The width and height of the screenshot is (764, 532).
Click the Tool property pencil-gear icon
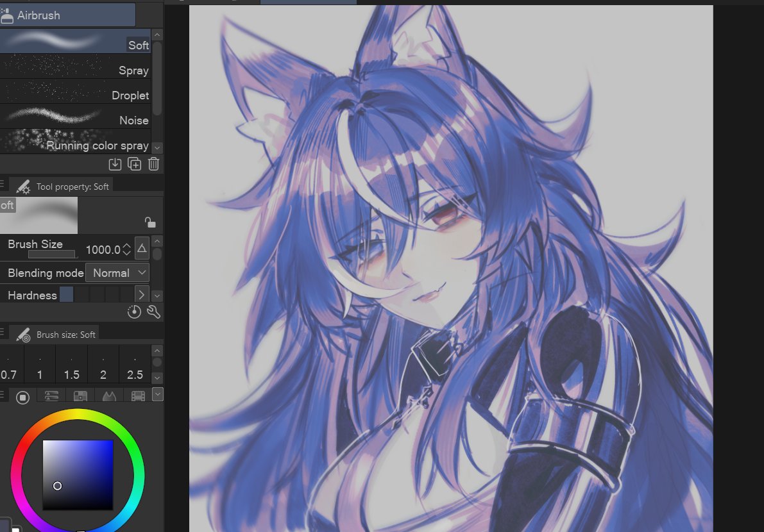click(x=23, y=187)
